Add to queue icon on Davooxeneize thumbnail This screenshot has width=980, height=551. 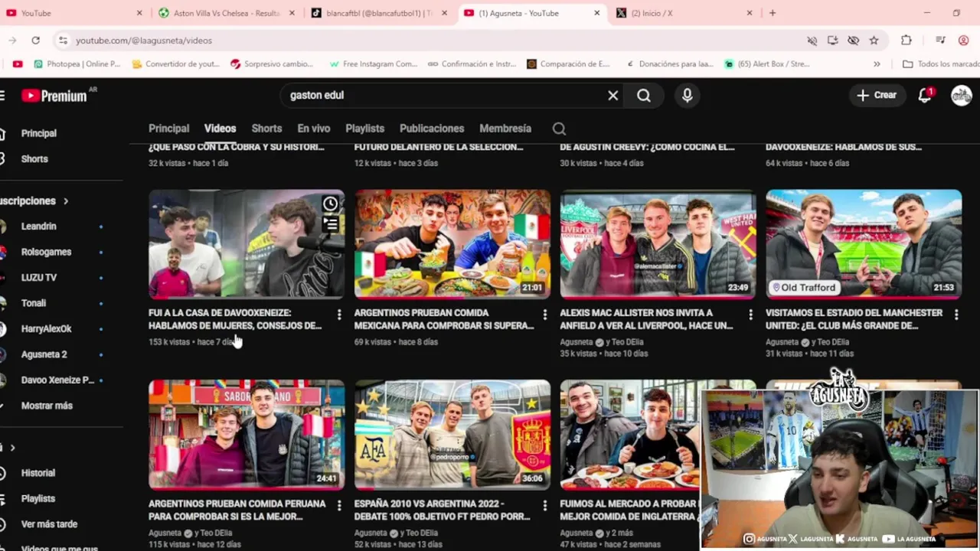coord(330,224)
